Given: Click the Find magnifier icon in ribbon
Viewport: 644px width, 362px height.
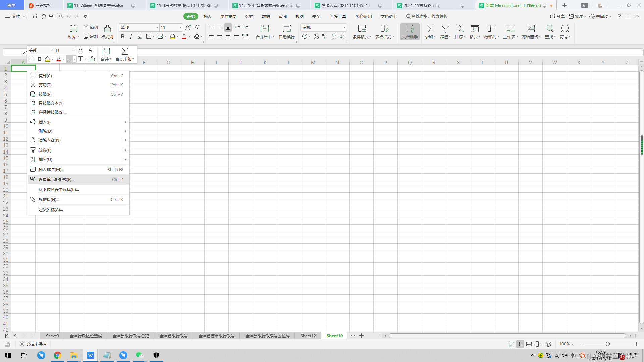Looking at the screenshot, I should click(550, 28).
